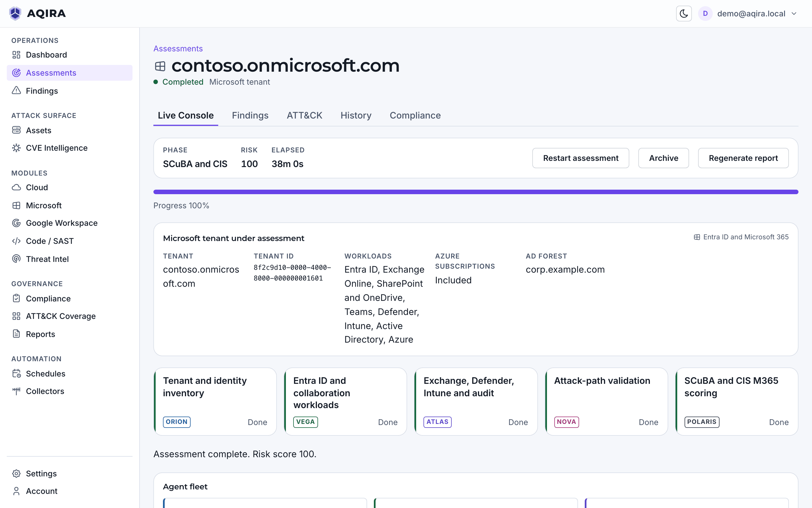Click the NOVA agent badge
Image resolution: width=812 pixels, height=508 pixels.
coord(566,422)
